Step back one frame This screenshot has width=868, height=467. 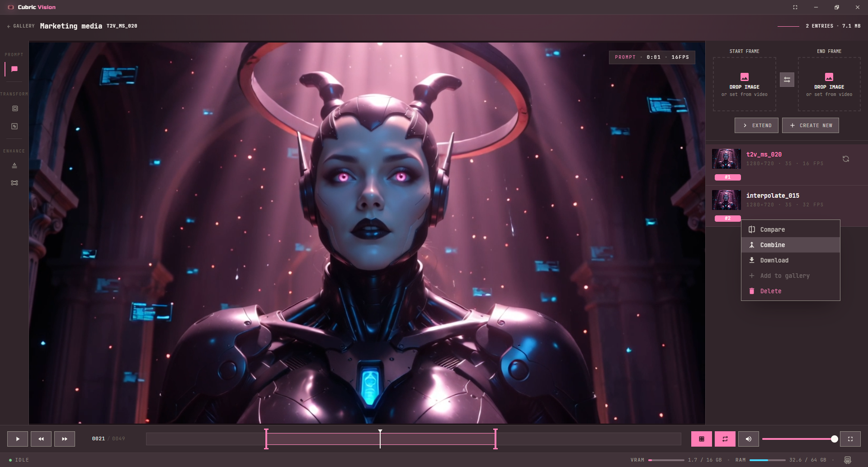(x=41, y=439)
